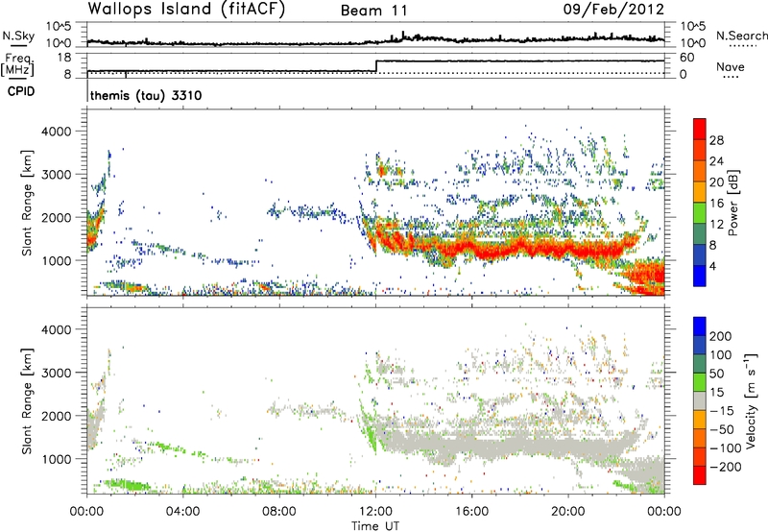The width and height of the screenshot is (768, 532).
Task: Click the '12:00' time axis label
Action: click(x=375, y=512)
